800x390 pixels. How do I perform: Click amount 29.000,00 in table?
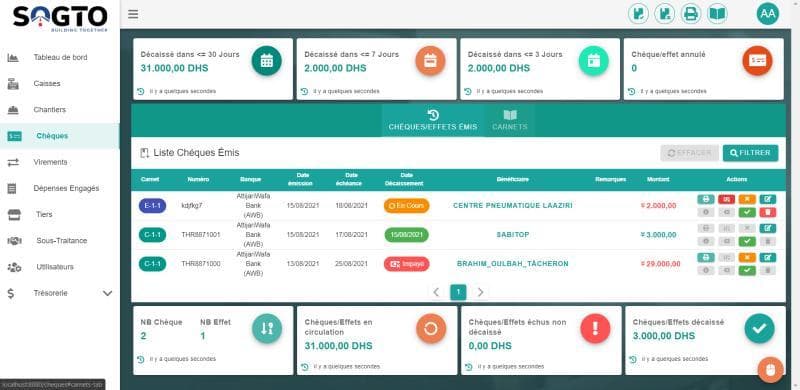(x=660, y=264)
